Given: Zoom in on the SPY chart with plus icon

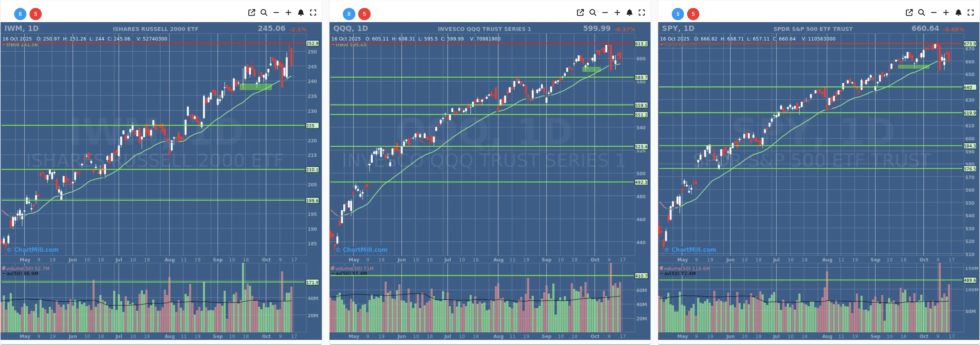Looking at the screenshot, I should (946, 12).
